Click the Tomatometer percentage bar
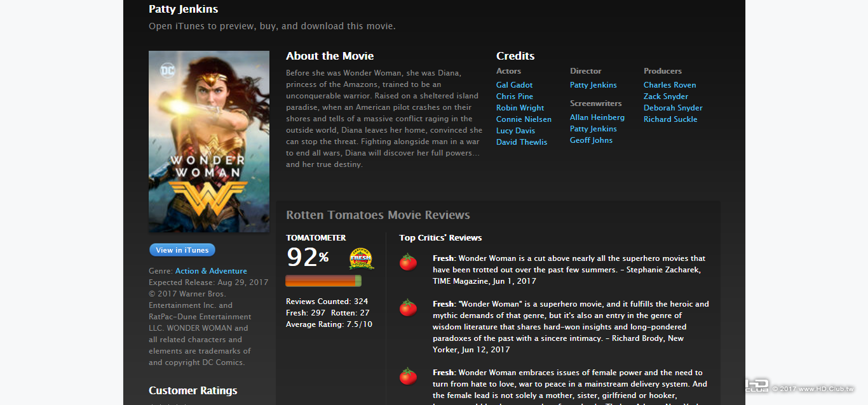Screen dimensions: 868x405 pyautogui.click(x=323, y=281)
